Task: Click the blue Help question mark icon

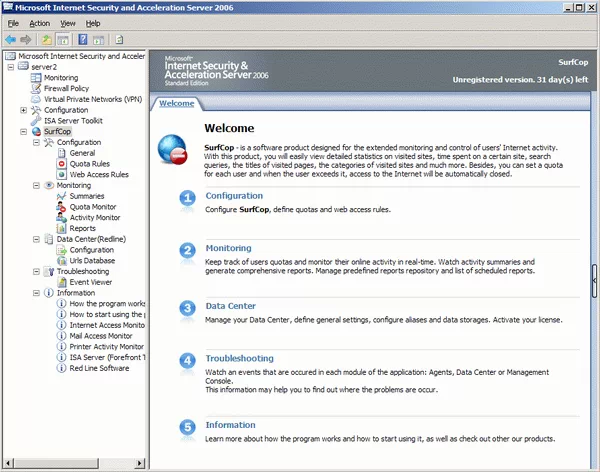Action: point(83,39)
